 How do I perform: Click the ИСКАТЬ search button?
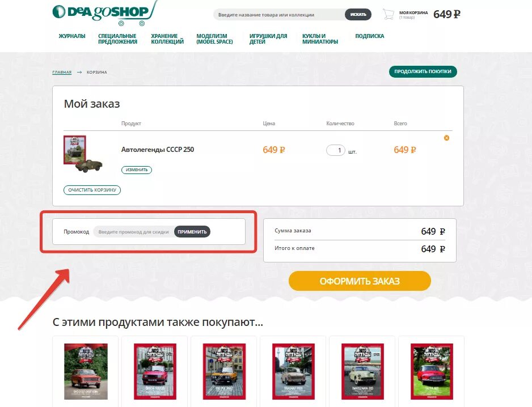(x=358, y=15)
